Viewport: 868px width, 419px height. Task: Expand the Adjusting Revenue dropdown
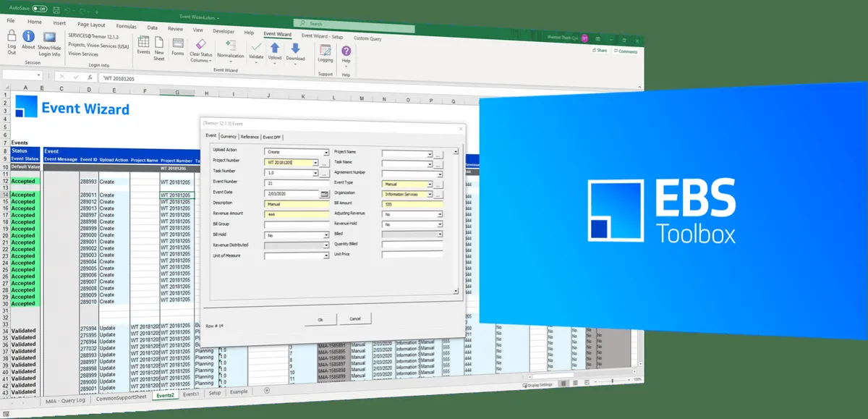tap(440, 215)
